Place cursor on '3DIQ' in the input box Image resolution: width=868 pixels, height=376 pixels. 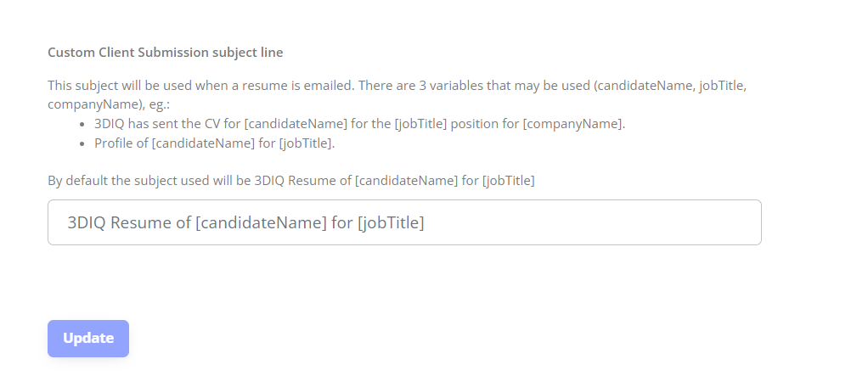(x=87, y=223)
